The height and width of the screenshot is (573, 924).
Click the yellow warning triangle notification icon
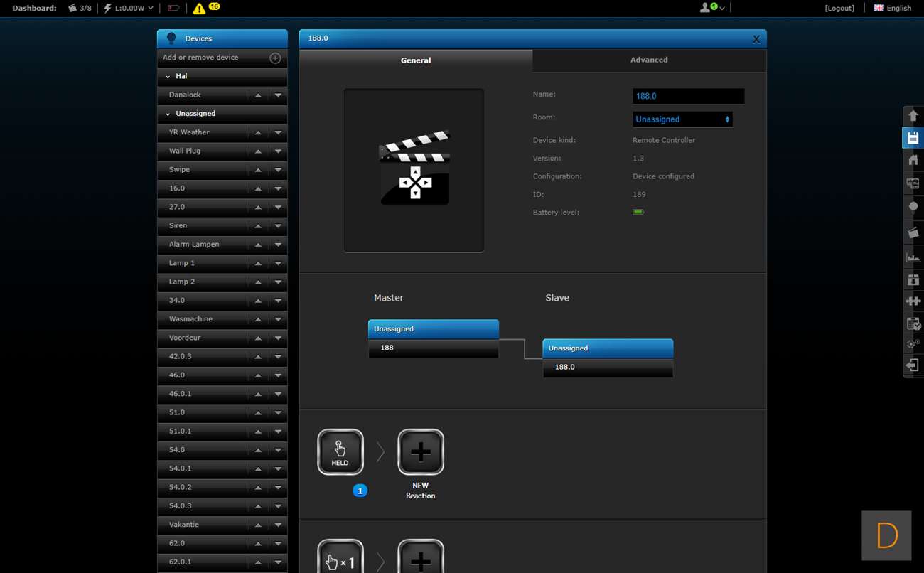coord(199,9)
